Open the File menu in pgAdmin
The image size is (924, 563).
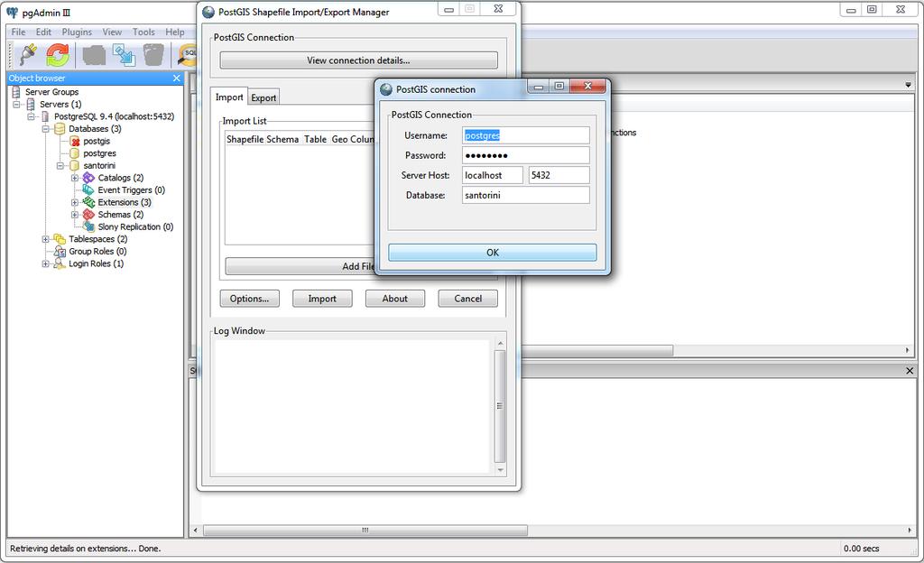point(18,32)
